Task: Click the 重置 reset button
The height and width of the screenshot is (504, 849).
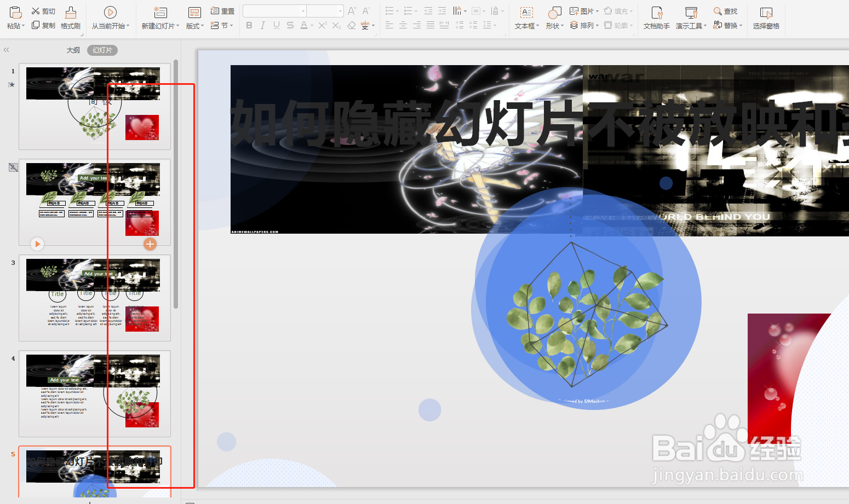Action: tap(222, 11)
